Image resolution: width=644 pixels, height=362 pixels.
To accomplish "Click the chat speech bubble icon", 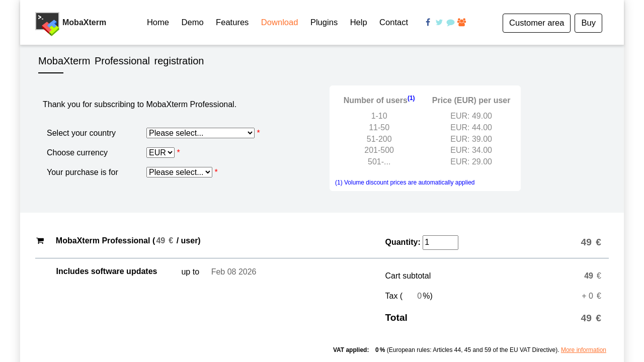I will pos(450,23).
